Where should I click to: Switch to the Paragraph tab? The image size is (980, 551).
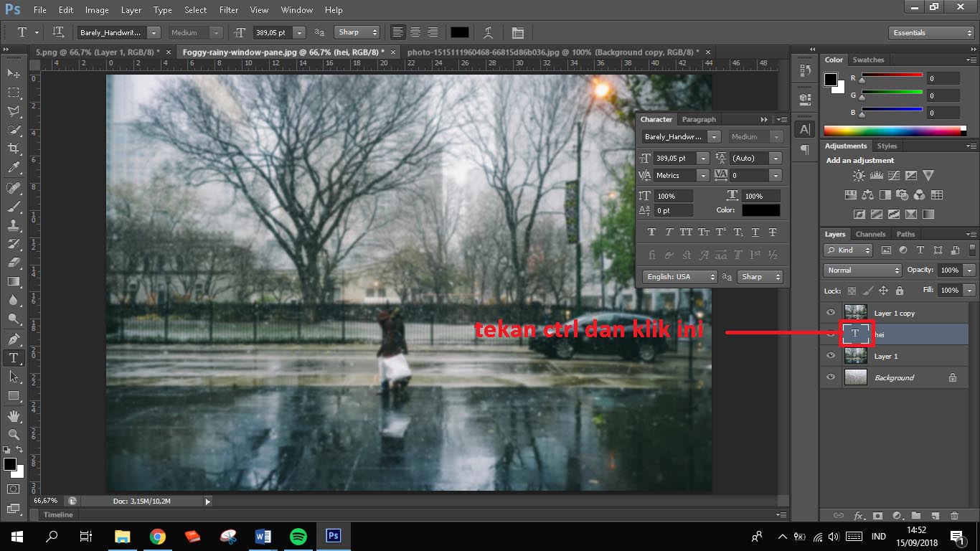point(698,120)
